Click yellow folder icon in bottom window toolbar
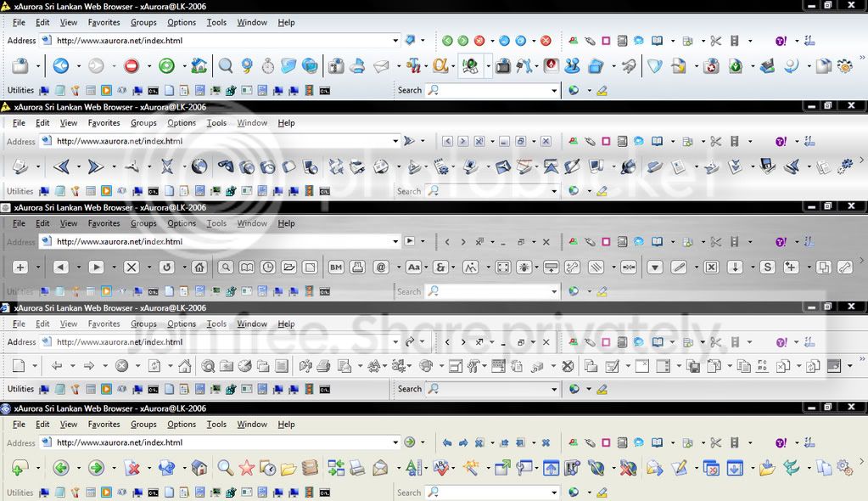 click(288, 468)
